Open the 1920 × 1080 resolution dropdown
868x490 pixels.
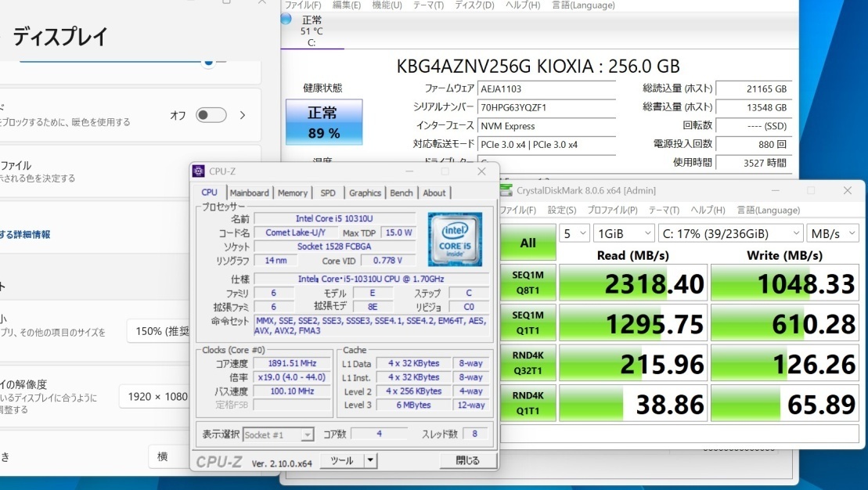click(x=154, y=396)
